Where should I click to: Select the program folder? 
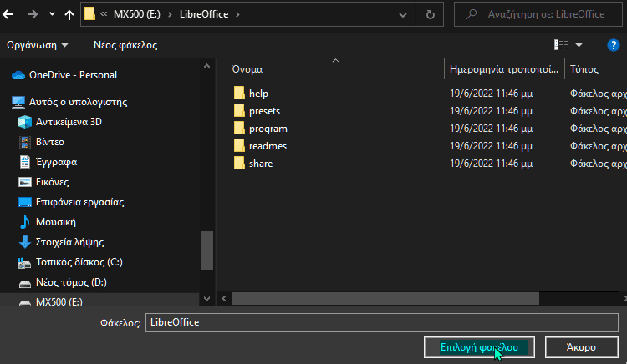click(x=268, y=129)
